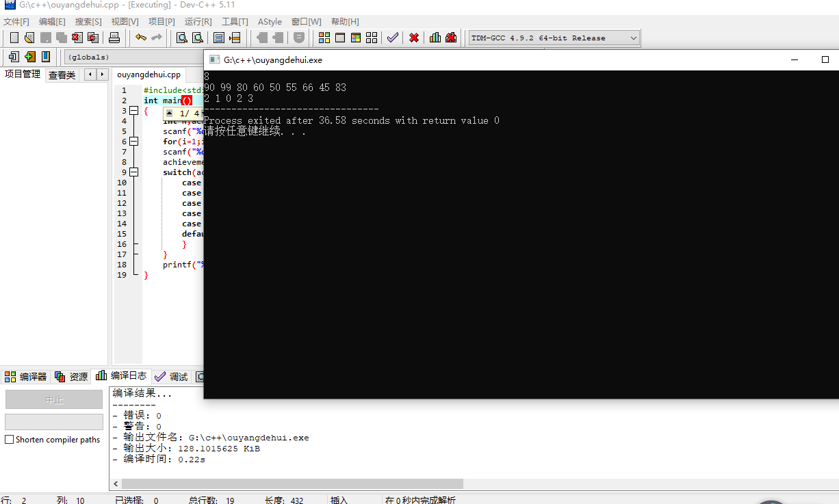This screenshot has height=504, width=839.
Task: Collapse the code fold at line 3
Action: pyautogui.click(x=133, y=111)
